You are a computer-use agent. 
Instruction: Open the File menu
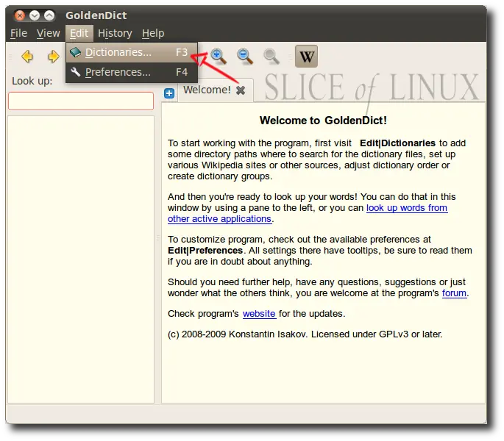(x=18, y=33)
